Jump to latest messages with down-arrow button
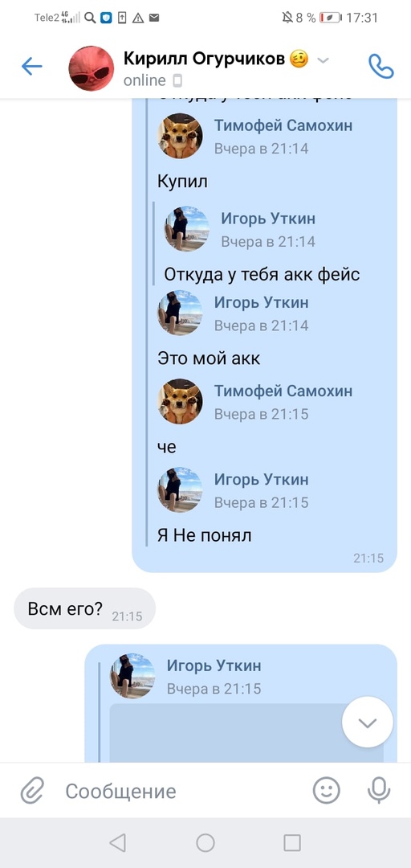411x868 pixels. coord(368,723)
